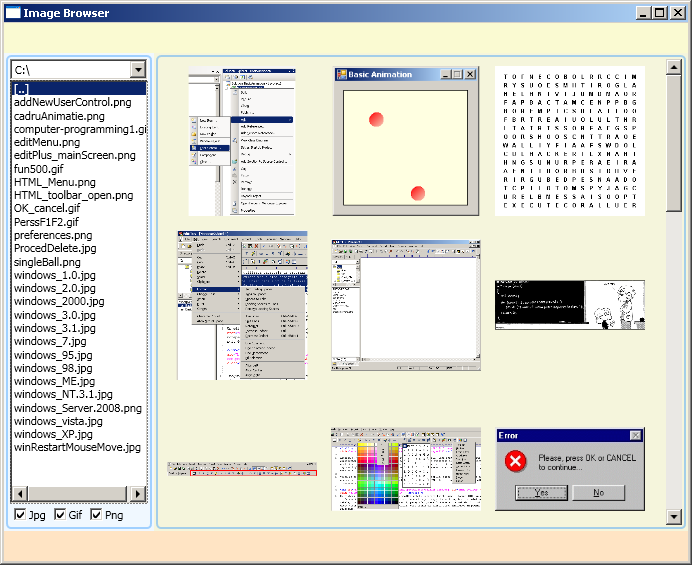Image resolution: width=692 pixels, height=565 pixels.
Task: Click the thumbnail panel scroll down arrow
Action: [x=674, y=517]
